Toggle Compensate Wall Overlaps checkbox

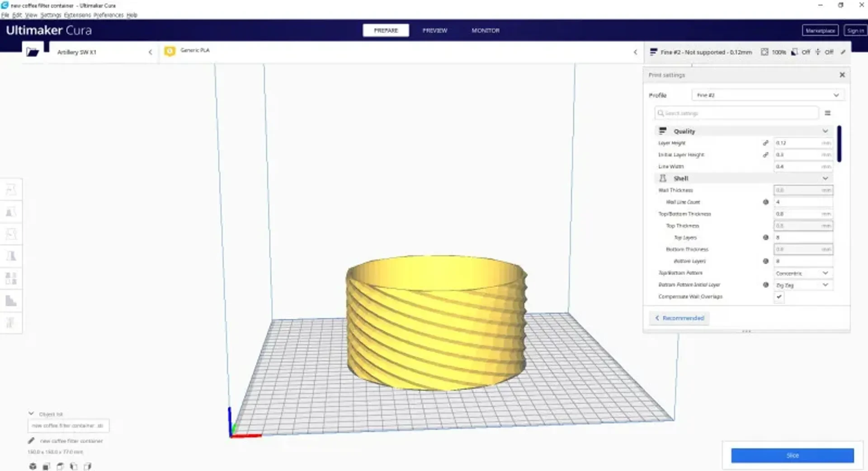[x=779, y=297]
